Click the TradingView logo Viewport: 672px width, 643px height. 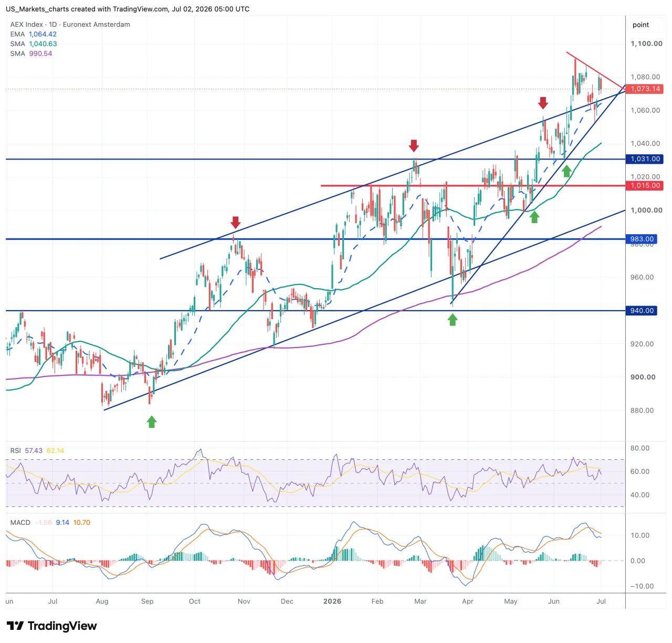click(x=51, y=626)
